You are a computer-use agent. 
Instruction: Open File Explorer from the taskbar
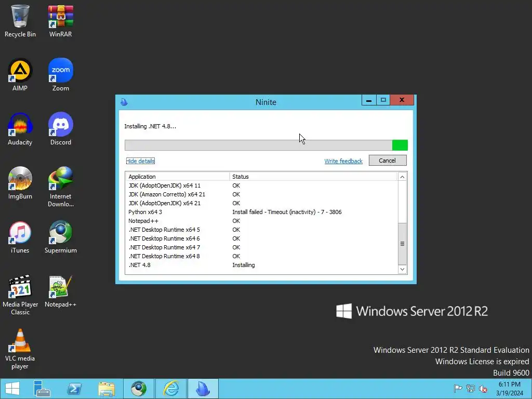click(106, 389)
